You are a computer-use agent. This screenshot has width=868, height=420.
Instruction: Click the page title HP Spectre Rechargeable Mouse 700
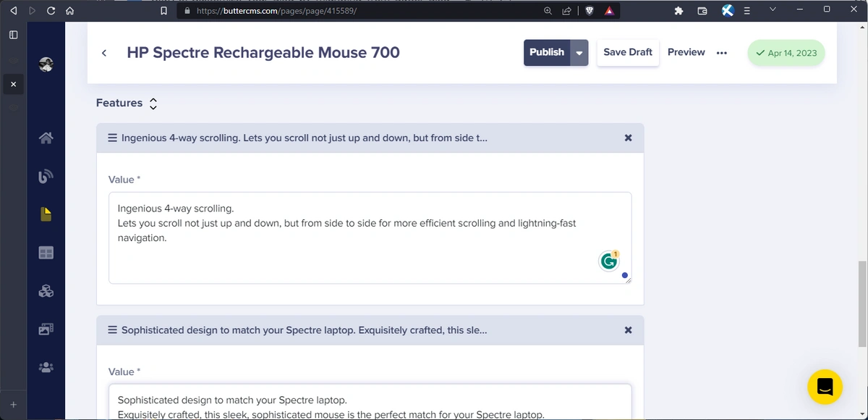[x=263, y=53]
